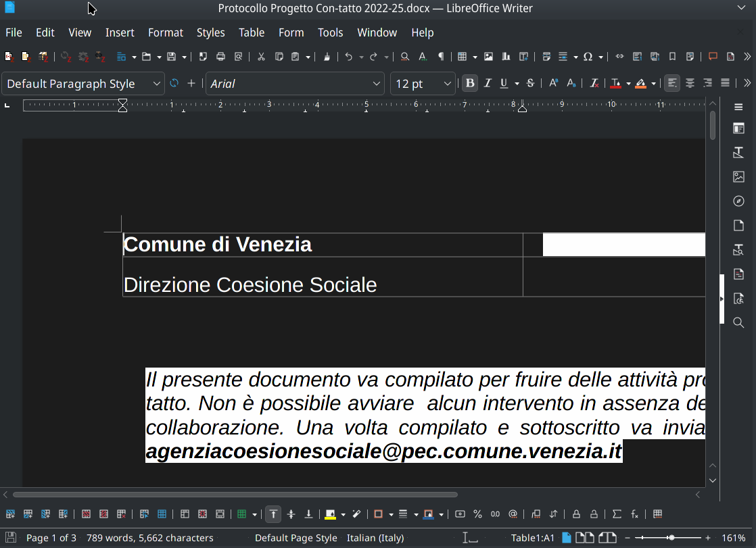Viewport: 756px width, 548px height.
Task: Apply Superscript icon
Action: (554, 83)
